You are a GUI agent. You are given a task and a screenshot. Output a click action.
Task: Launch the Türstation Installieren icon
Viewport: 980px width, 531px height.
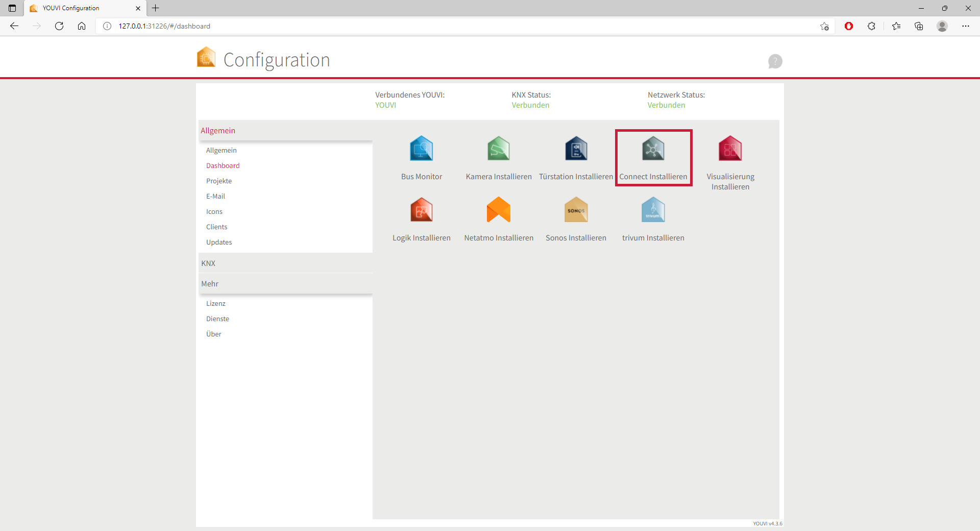576,149
